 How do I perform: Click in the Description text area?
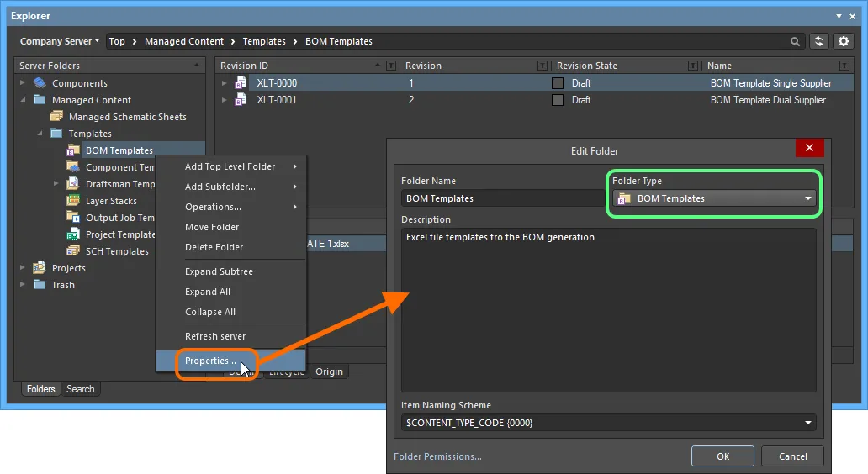coord(608,310)
